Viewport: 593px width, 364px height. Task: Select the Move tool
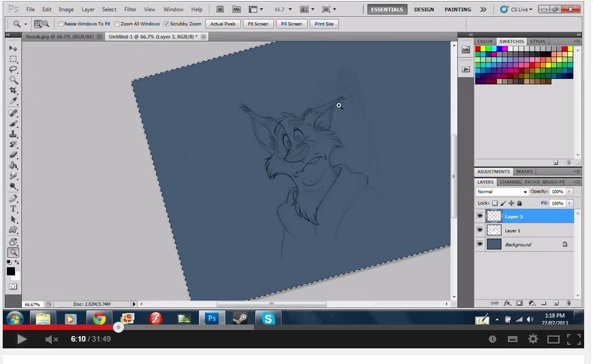coord(13,48)
